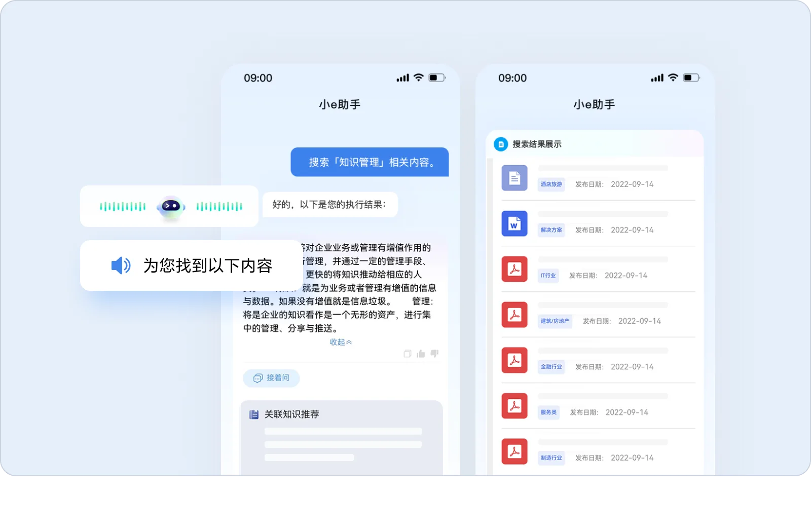Click the 关联知识推荐 notebook icon
This screenshot has width=811, height=532.
[x=254, y=414]
